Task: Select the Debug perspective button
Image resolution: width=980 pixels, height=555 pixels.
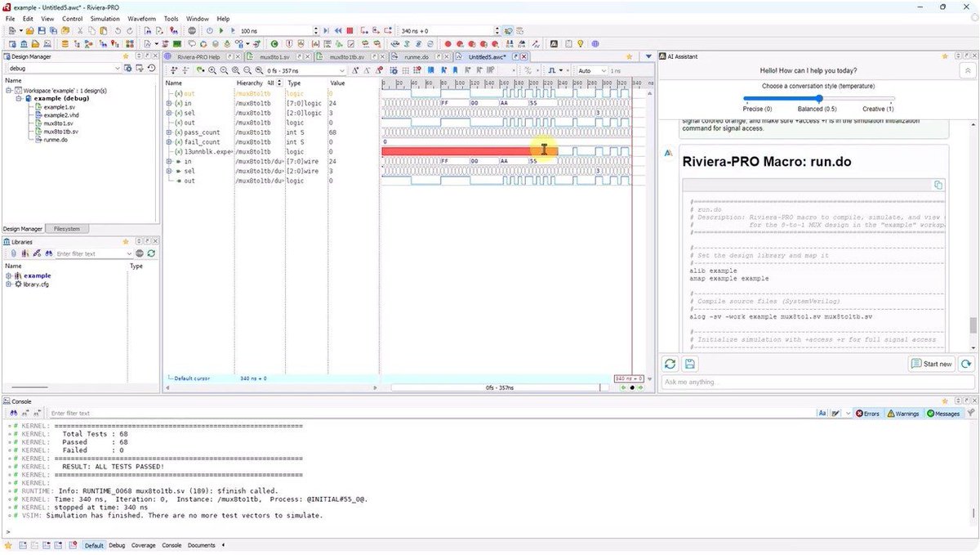Action: (x=117, y=545)
